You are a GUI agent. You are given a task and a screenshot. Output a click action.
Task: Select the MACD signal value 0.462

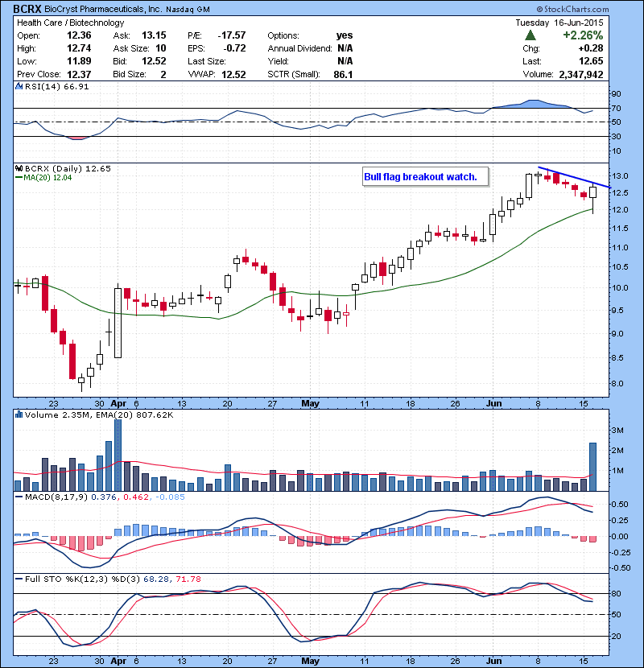coord(136,497)
